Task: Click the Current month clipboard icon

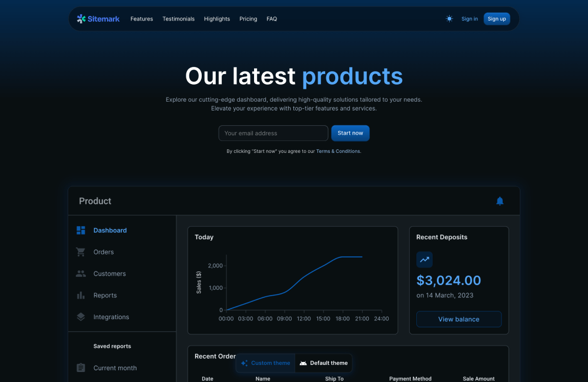Action: point(81,368)
